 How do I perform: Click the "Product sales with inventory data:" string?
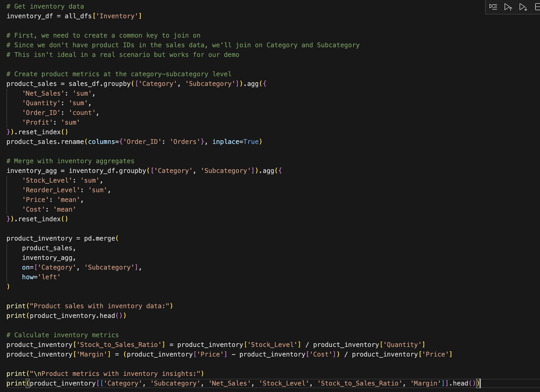(x=99, y=306)
